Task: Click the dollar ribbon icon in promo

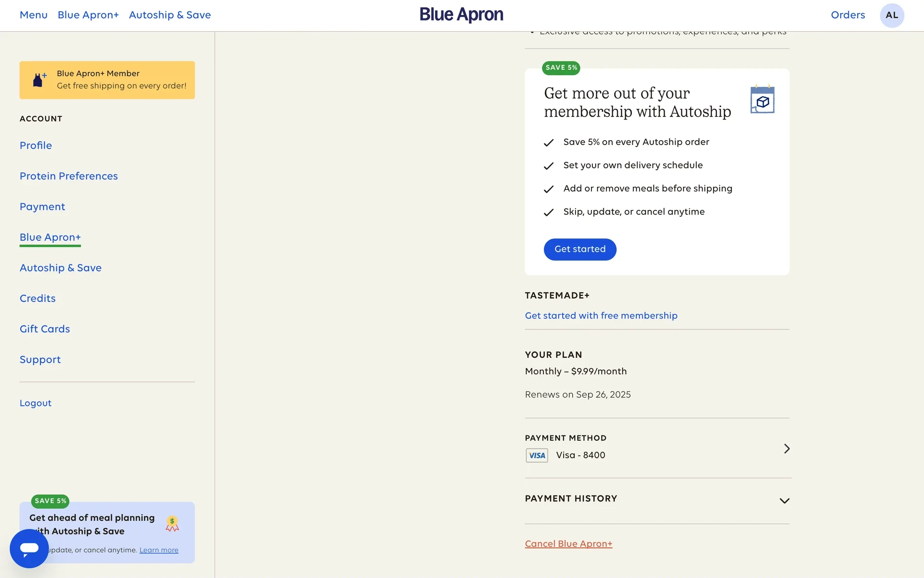Action: [x=172, y=524]
